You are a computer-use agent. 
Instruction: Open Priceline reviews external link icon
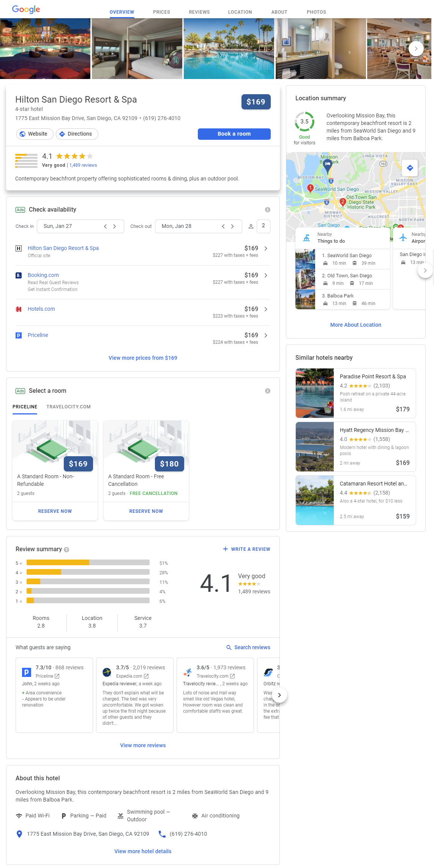[x=57, y=676]
